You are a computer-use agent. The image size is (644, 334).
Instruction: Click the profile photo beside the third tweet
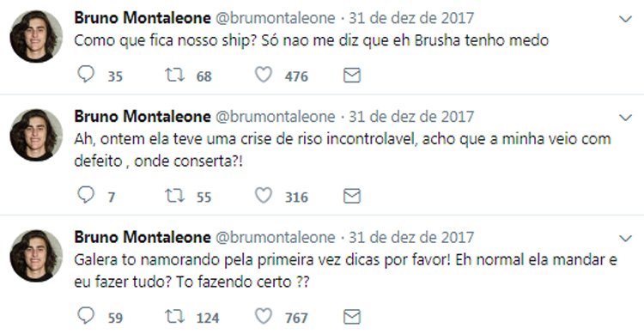click(x=36, y=256)
